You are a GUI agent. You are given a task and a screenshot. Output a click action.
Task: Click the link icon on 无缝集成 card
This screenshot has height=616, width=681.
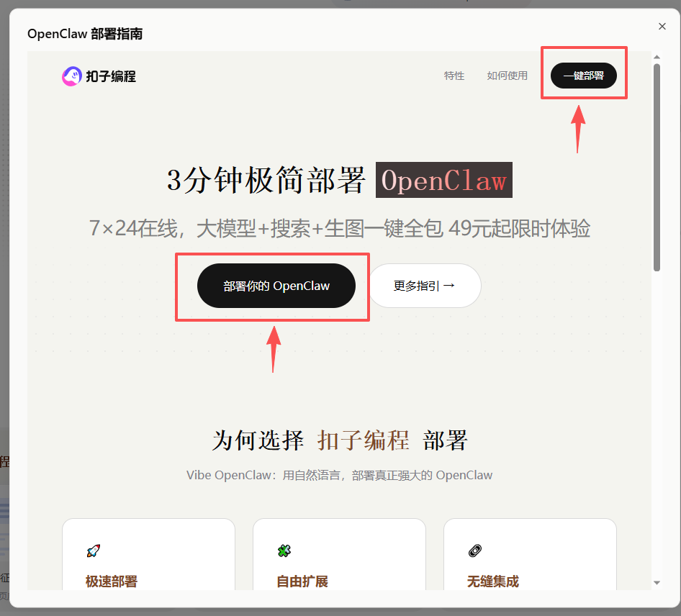474,551
